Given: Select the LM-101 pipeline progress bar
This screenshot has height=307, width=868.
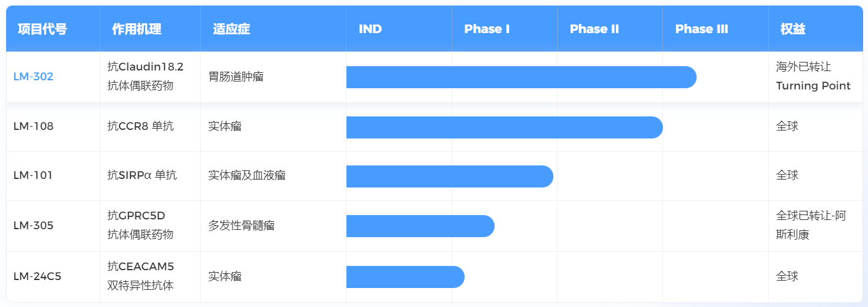Looking at the screenshot, I should (449, 176).
